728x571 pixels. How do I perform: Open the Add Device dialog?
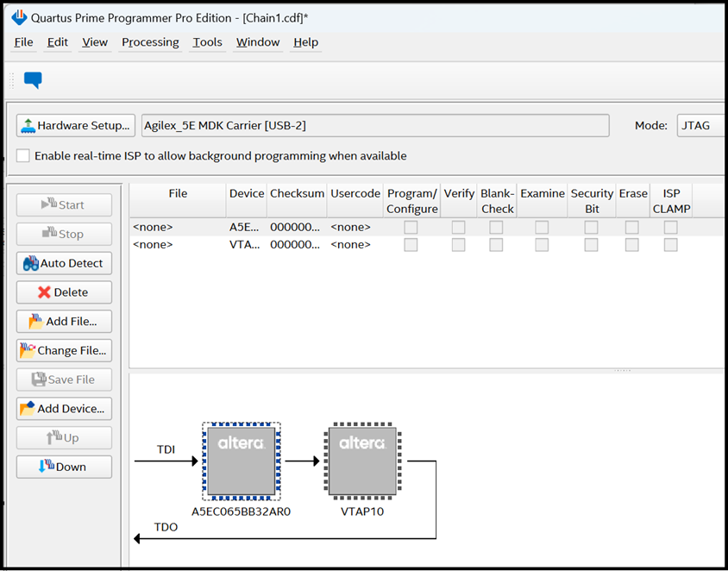tap(64, 409)
